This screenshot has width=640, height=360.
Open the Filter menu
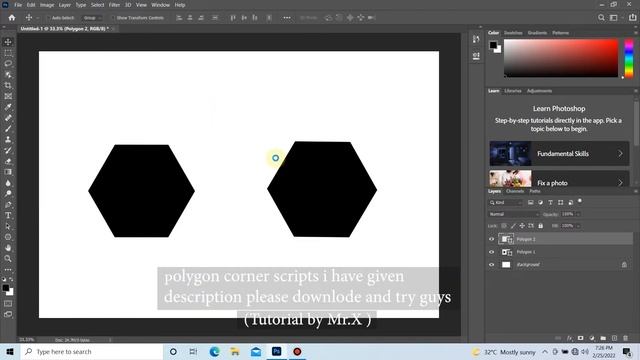(114, 5)
